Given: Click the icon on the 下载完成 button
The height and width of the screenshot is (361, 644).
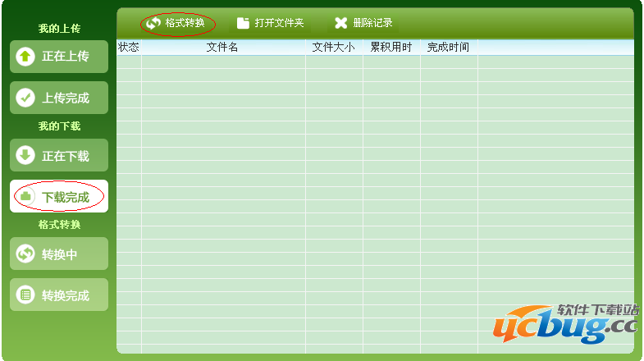Looking at the screenshot, I should pyautogui.click(x=25, y=197).
